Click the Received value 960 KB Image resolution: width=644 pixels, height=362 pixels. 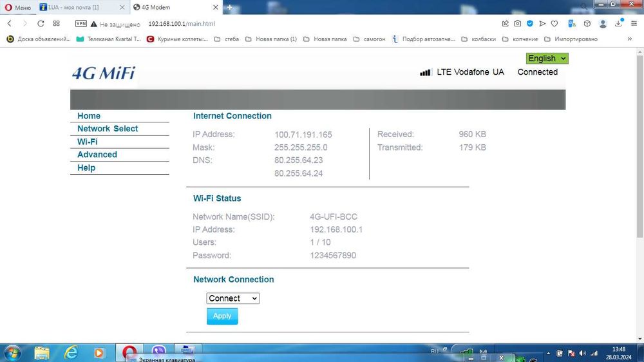click(472, 135)
